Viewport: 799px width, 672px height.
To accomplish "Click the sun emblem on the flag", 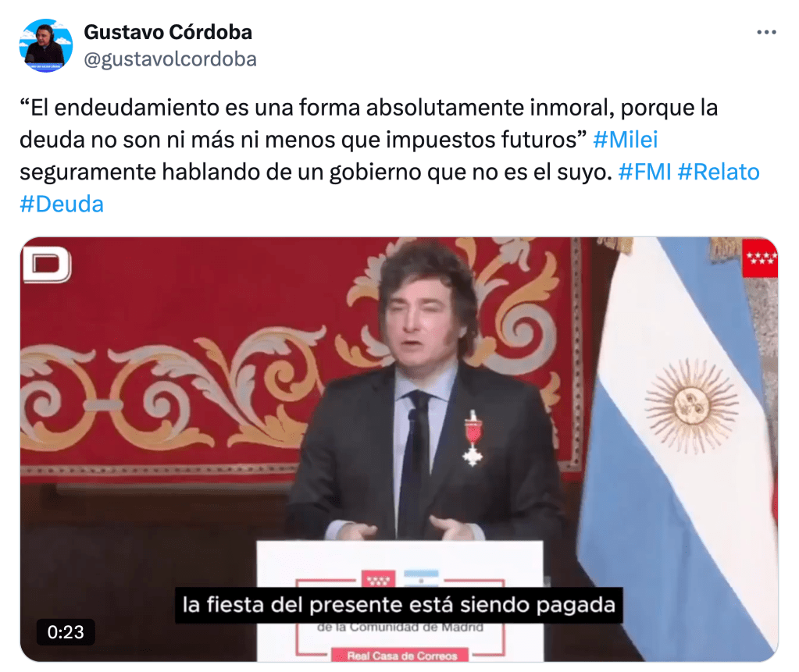I will [691, 406].
